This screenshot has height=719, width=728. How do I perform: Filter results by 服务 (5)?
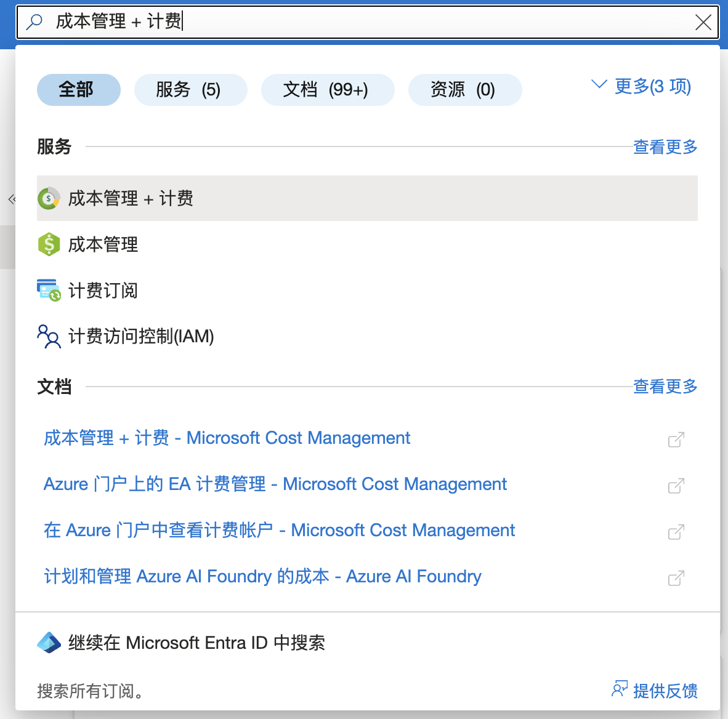[x=190, y=90]
